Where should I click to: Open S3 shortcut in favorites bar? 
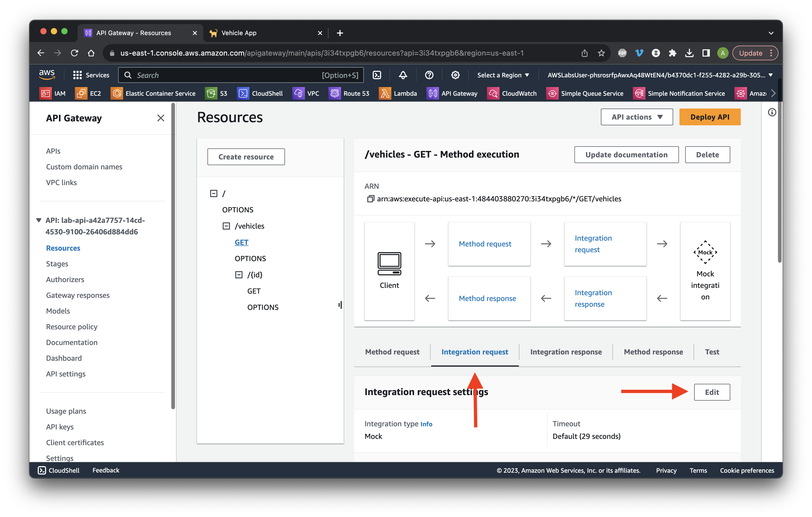tap(216, 93)
